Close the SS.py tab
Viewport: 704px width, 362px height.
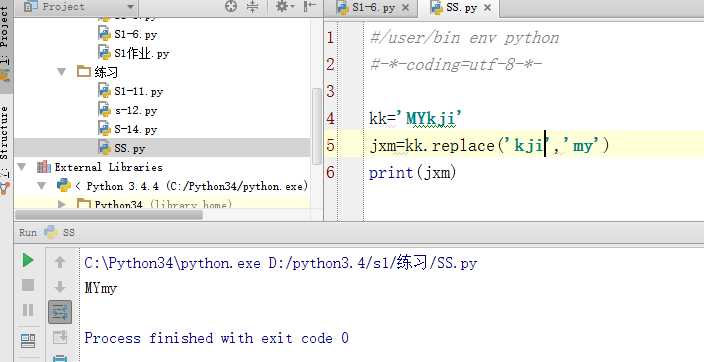(487, 8)
